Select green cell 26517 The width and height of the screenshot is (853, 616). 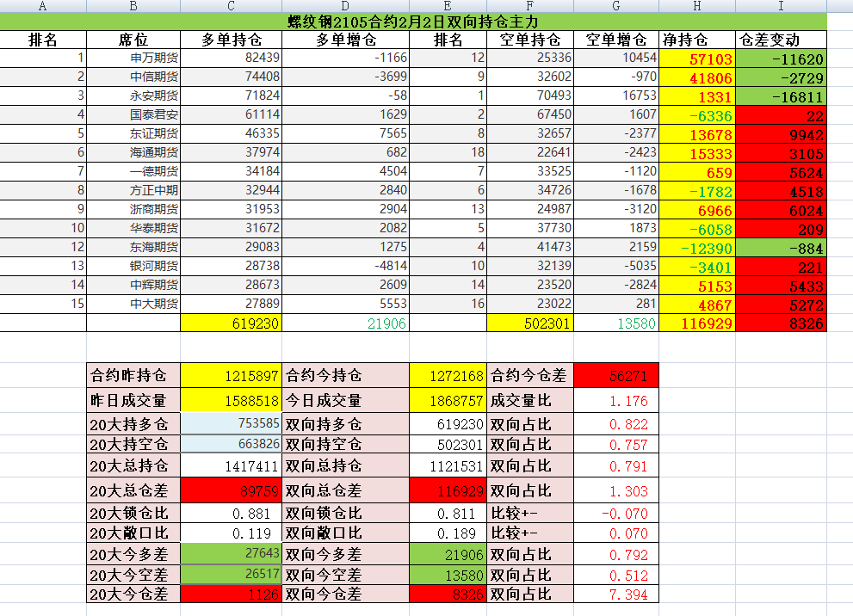click(x=232, y=575)
